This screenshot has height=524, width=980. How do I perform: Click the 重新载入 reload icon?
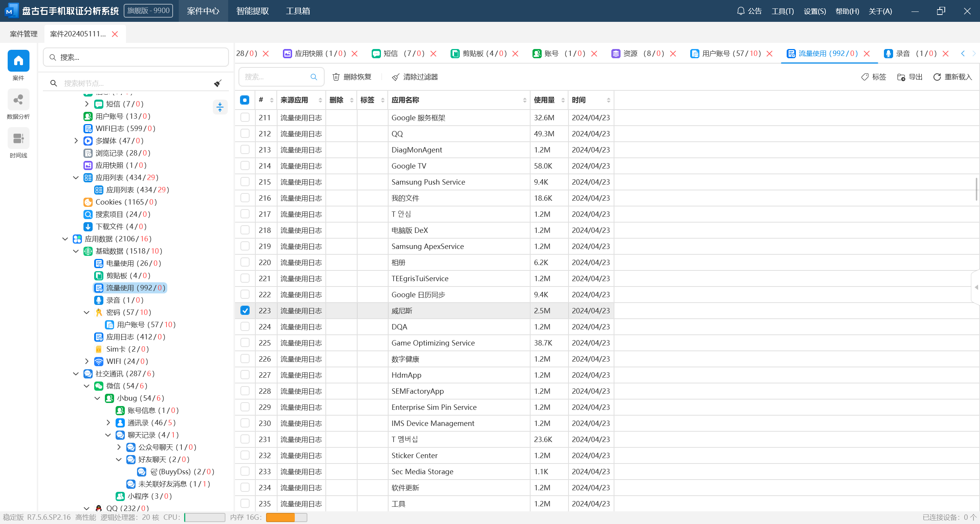point(937,77)
